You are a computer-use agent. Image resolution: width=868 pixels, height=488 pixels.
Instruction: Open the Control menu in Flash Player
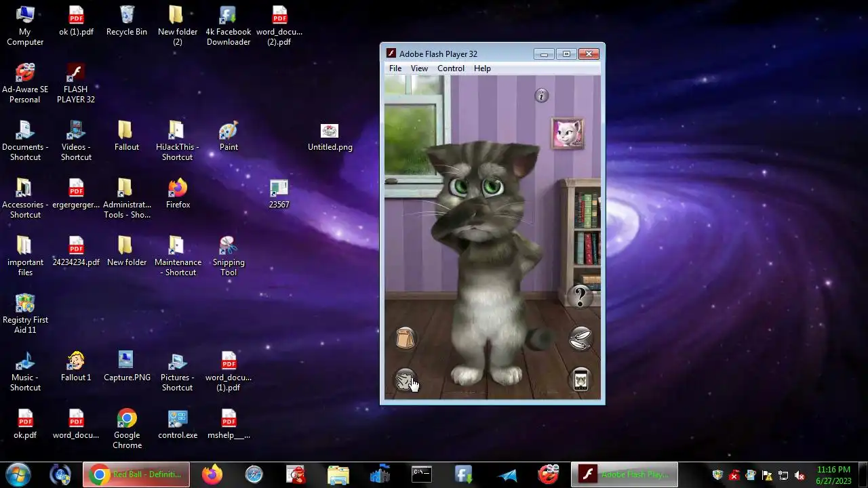click(451, 68)
